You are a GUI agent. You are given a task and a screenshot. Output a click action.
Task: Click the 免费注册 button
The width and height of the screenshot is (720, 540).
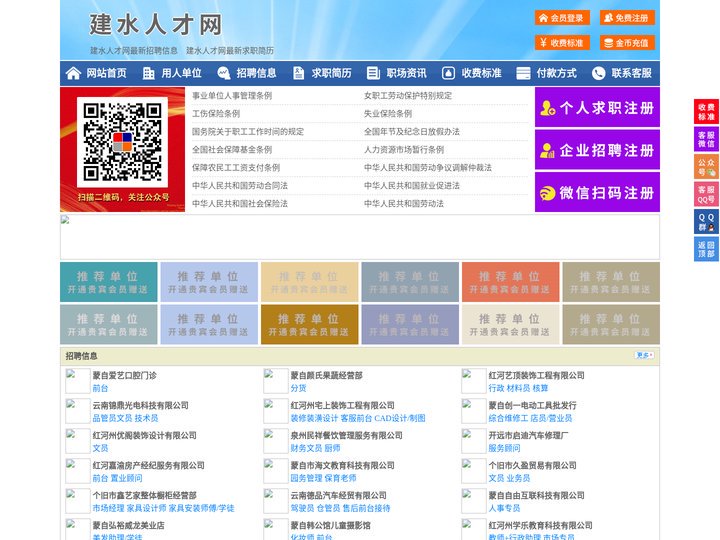click(627, 18)
